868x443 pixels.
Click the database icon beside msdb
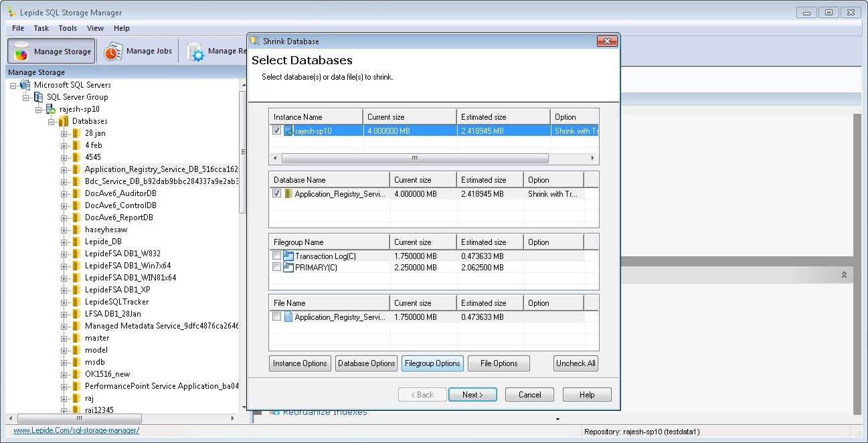76,362
